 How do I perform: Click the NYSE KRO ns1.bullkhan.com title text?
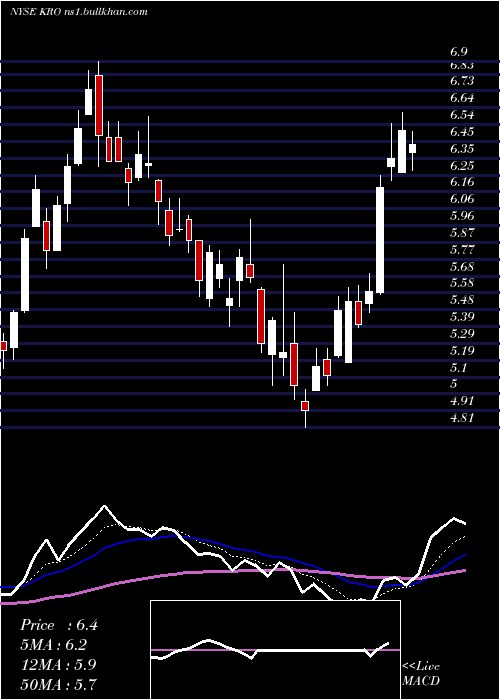[x=79, y=12]
